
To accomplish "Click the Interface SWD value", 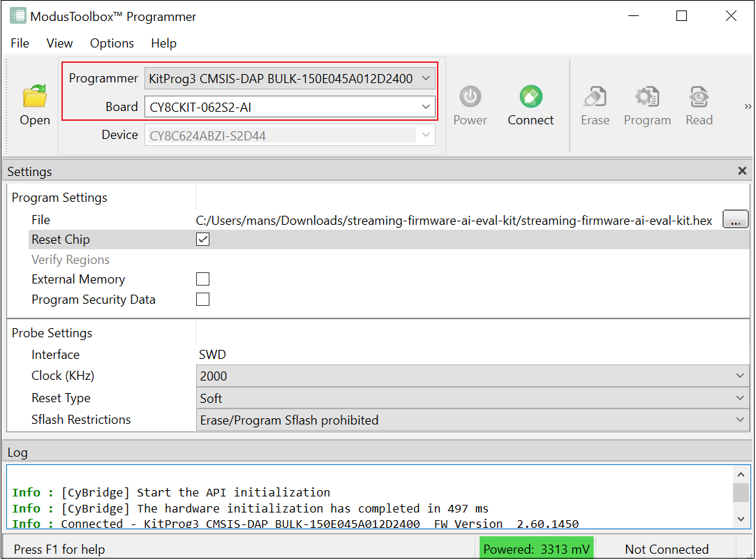I will 212,355.
